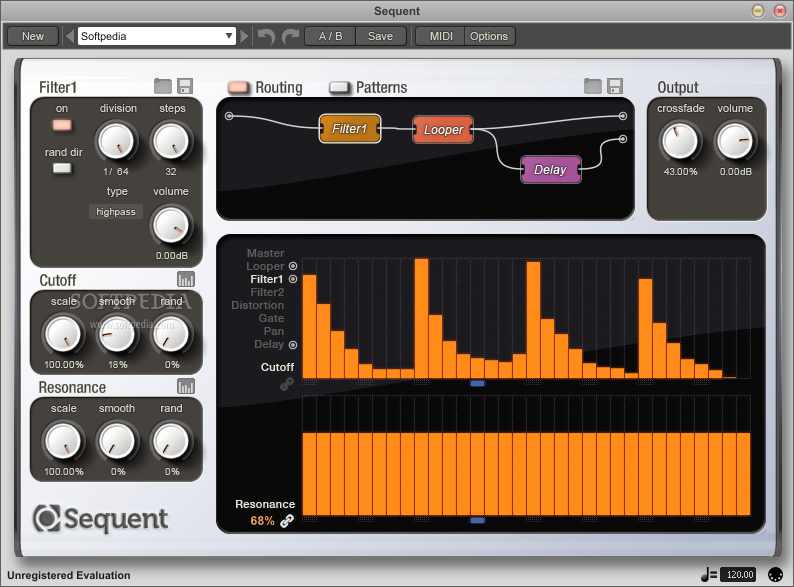Image resolution: width=794 pixels, height=587 pixels.
Task: Select Distortion in the module list
Action: pos(257,305)
